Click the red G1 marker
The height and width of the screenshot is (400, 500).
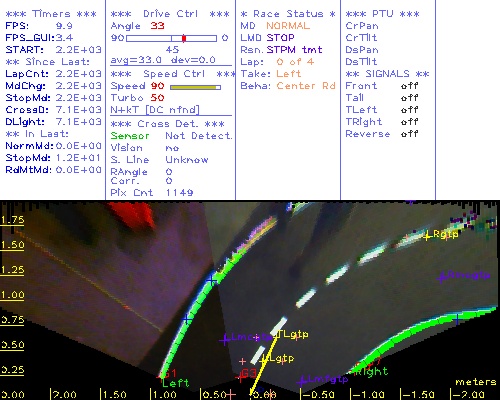point(170,373)
